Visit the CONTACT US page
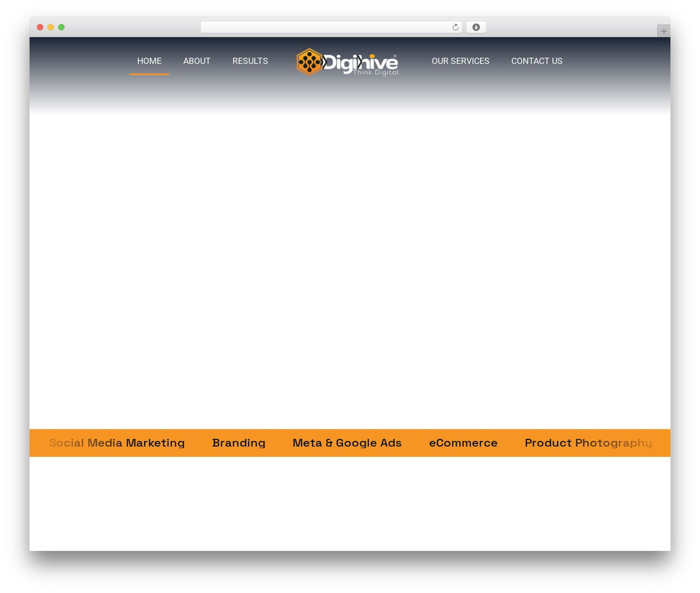Image resolution: width=700 pixels, height=593 pixels. pyautogui.click(x=536, y=61)
